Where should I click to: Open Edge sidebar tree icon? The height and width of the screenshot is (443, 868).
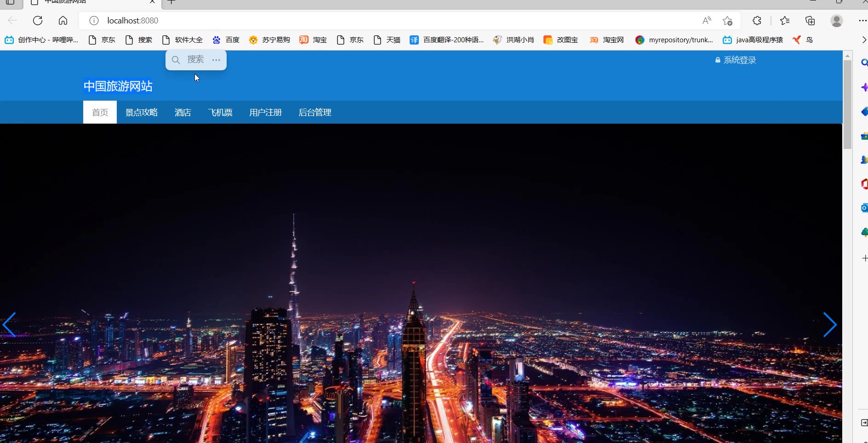click(x=864, y=233)
